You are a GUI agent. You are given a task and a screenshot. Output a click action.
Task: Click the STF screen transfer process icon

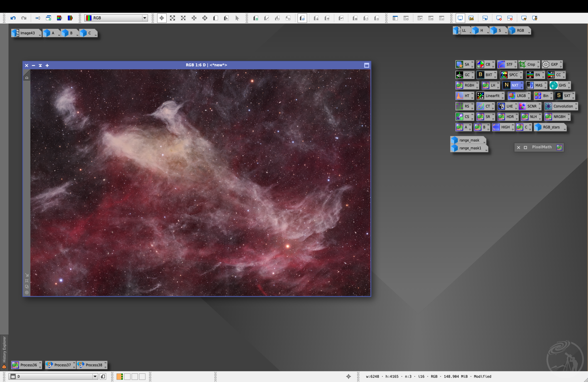(507, 64)
